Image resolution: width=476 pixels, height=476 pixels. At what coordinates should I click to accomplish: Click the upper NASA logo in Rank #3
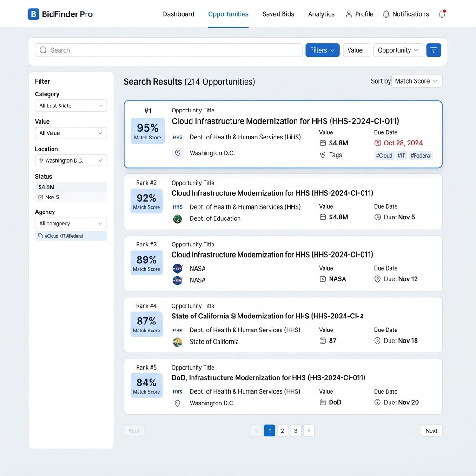(178, 269)
